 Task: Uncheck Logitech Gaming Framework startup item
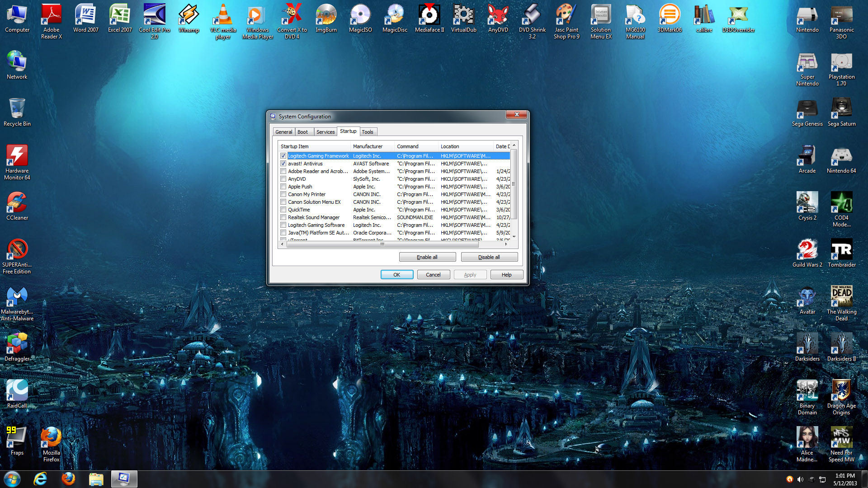283,156
